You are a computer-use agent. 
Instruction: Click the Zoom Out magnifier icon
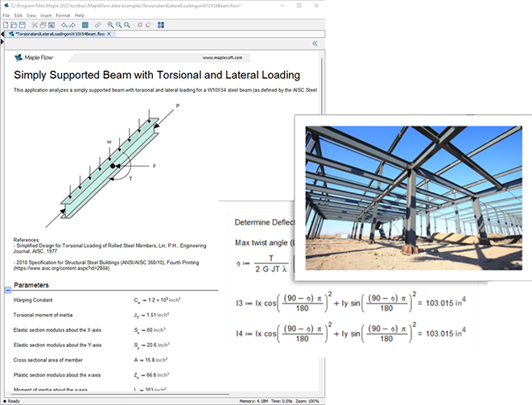(118, 25)
